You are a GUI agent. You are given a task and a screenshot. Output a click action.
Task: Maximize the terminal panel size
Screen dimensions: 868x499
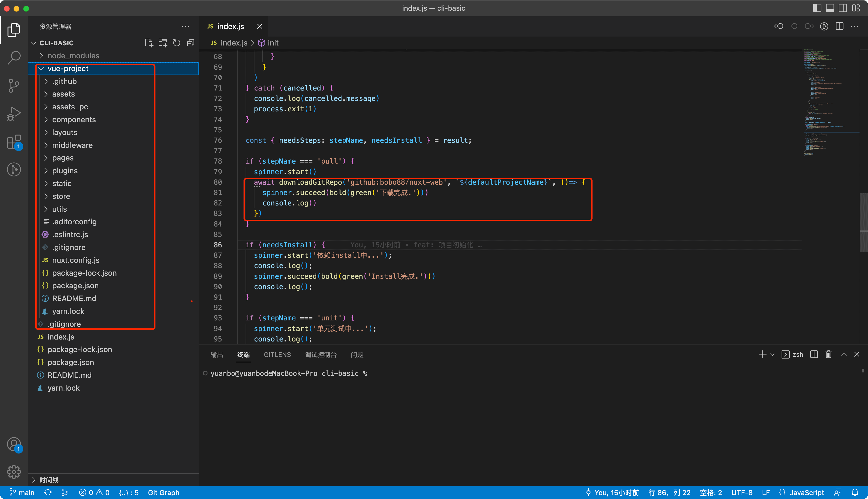844,354
